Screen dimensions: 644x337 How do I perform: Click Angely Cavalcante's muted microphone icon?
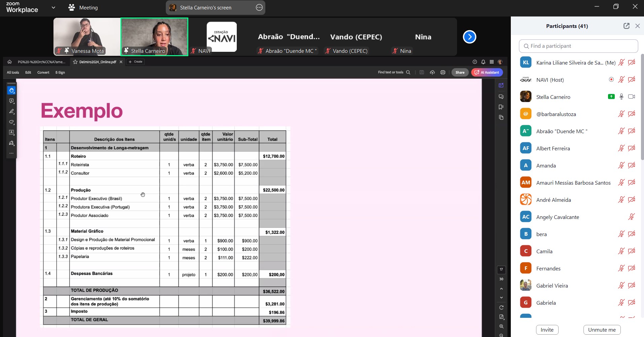point(631,217)
